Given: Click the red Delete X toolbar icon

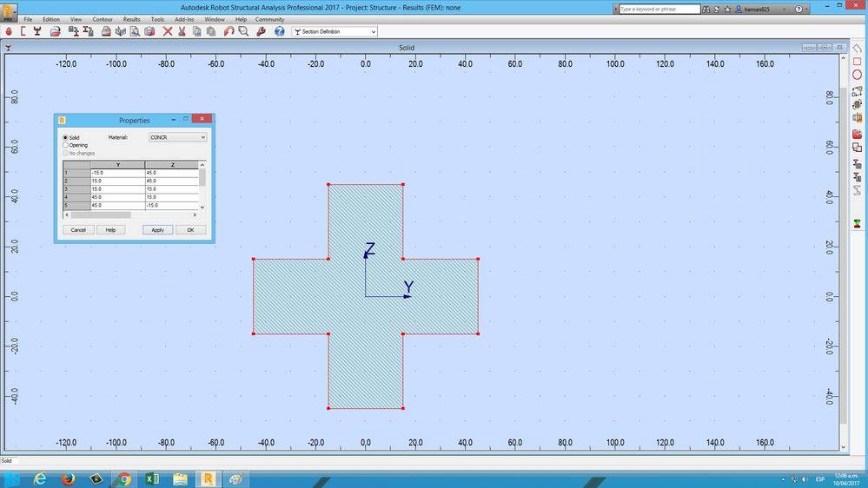Looking at the screenshot, I should (167, 31).
